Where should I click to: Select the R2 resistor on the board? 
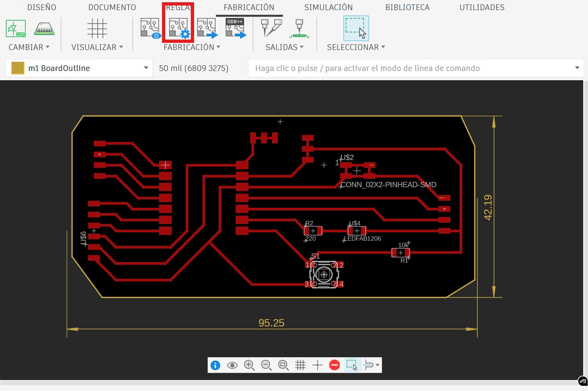(313, 231)
